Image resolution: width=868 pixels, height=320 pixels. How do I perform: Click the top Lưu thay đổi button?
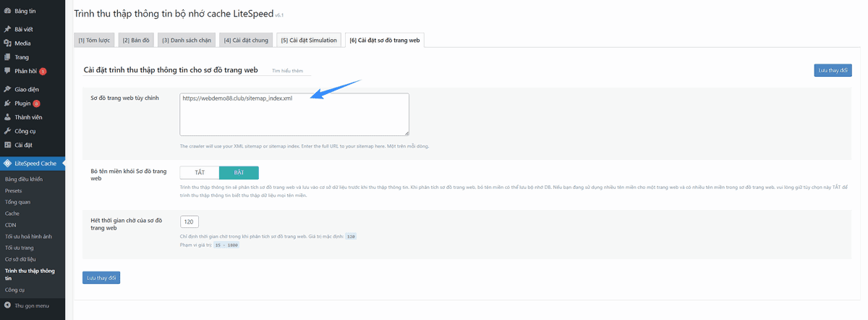833,70
